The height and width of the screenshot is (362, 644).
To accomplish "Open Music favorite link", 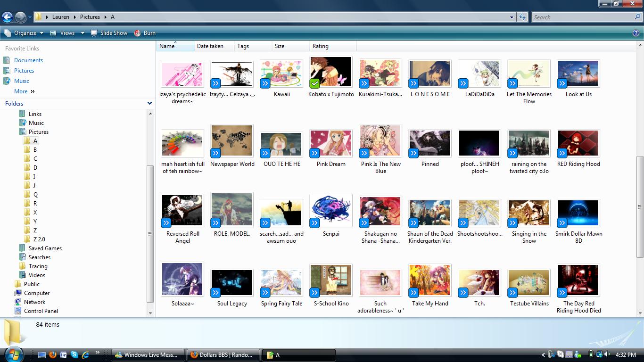I will click(x=22, y=81).
